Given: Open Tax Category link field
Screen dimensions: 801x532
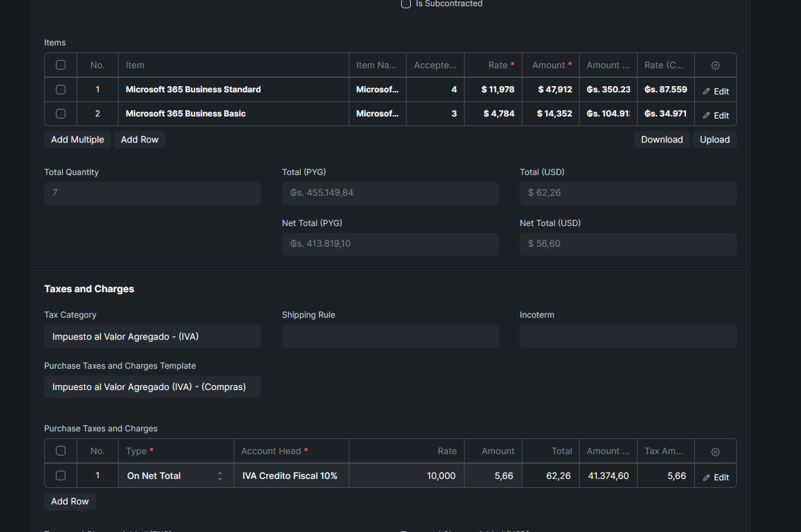Looking at the screenshot, I should (153, 336).
